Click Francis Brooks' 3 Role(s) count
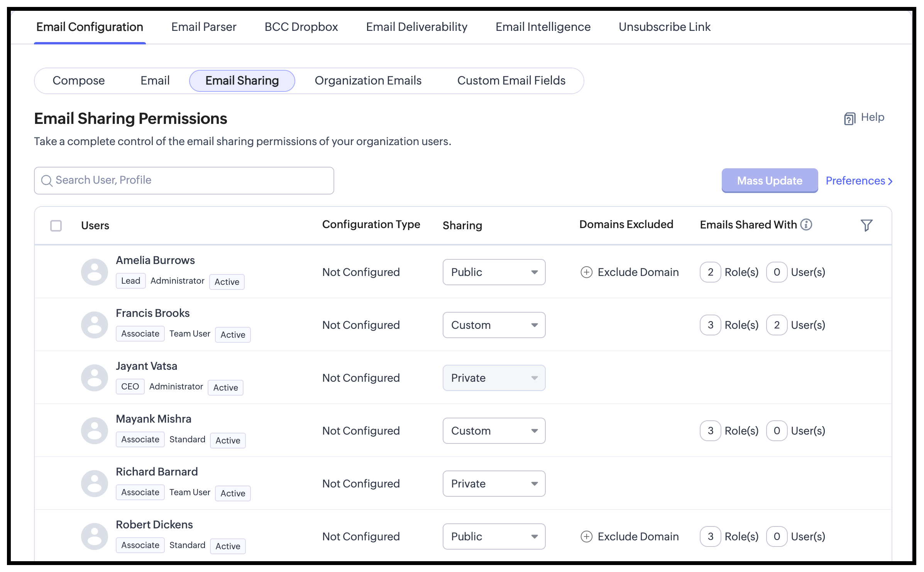The width and height of the screenshot is (924, 572). pos(710,325)
